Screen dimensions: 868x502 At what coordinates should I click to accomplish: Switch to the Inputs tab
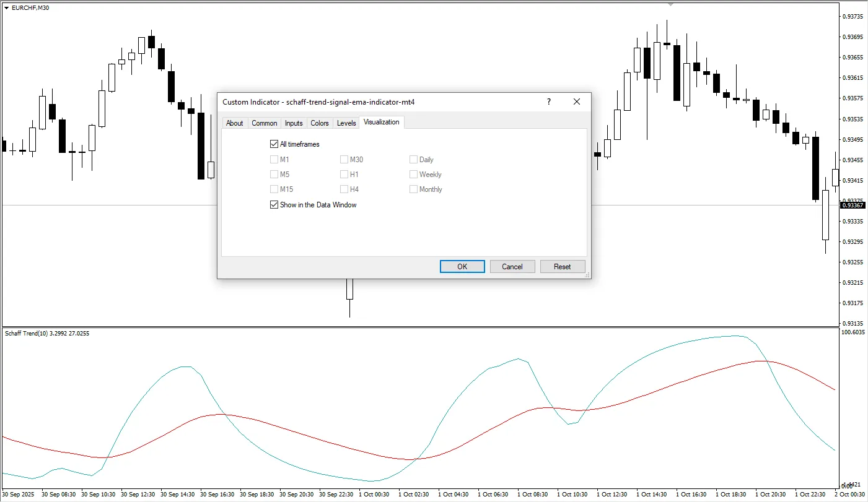coord(293,123)
